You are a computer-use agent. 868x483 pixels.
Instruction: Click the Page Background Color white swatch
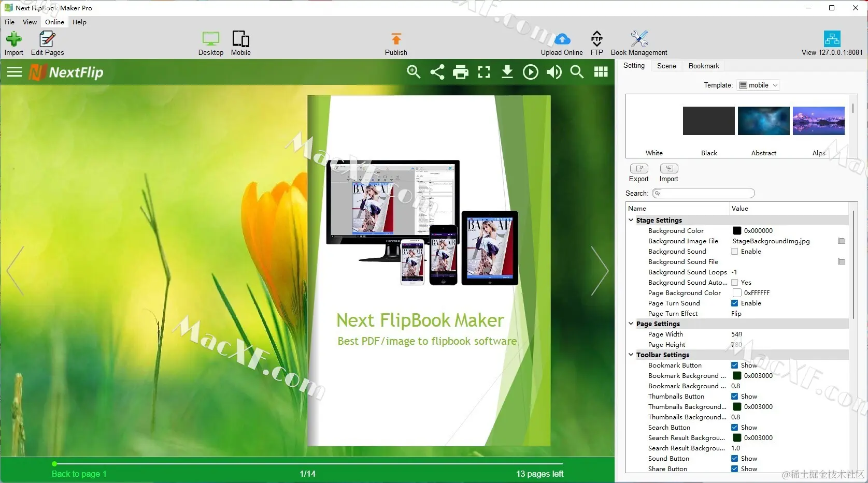click(x=737, y=293)
